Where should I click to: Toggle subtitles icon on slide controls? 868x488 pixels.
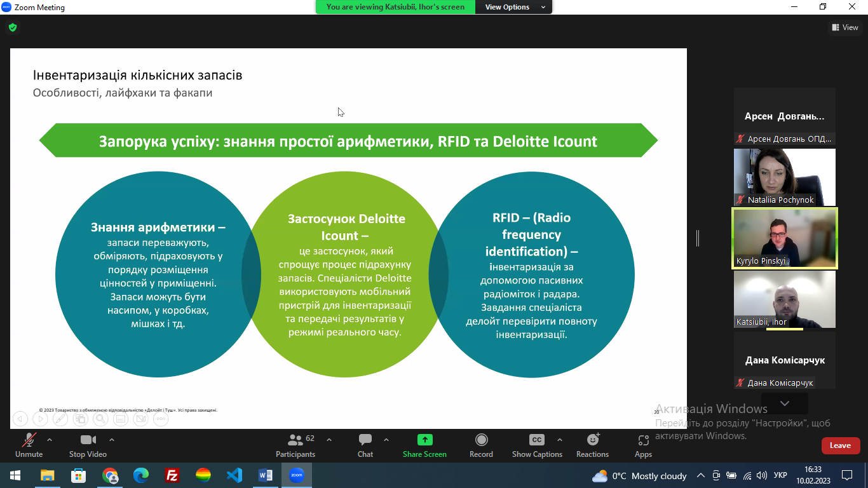pos(121,419)
